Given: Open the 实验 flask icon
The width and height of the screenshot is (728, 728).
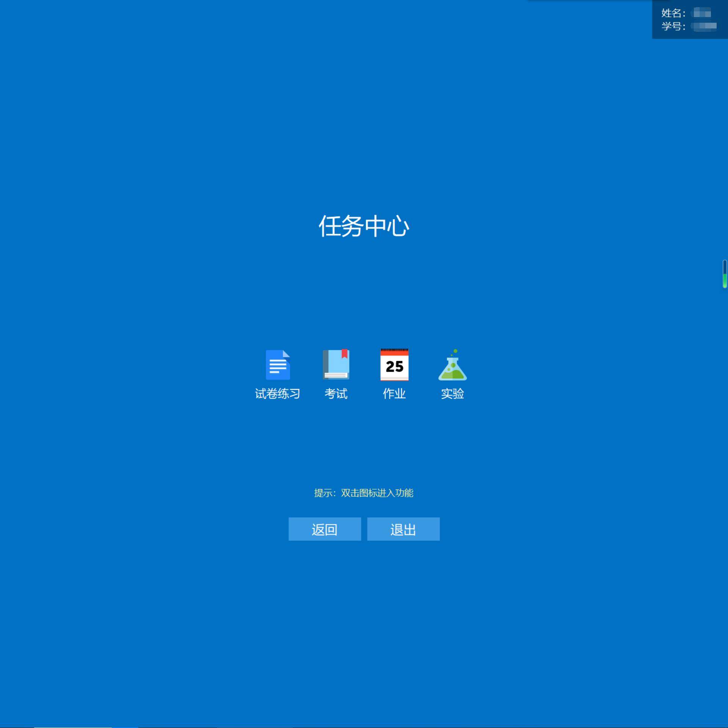Looking at the screenshot, I should click(452, 365).
